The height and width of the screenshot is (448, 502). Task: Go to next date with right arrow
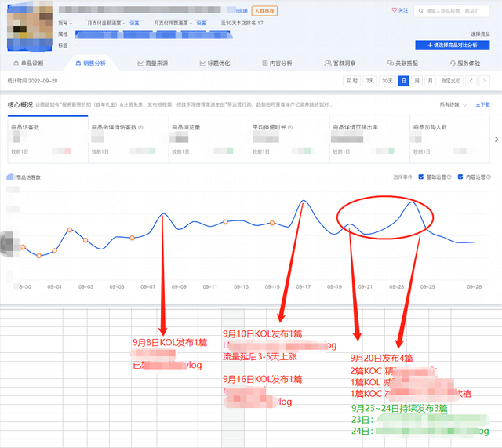(x=486, y=81)
